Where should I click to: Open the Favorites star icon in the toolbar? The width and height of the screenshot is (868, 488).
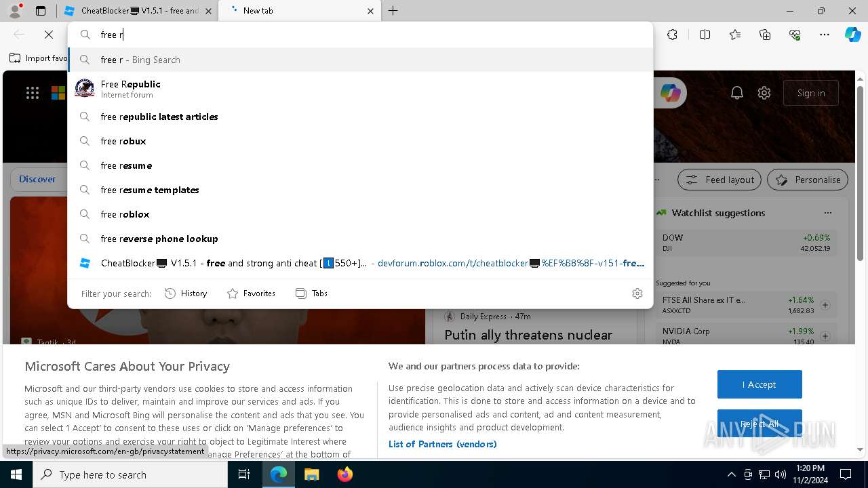[x=735, y=35]
